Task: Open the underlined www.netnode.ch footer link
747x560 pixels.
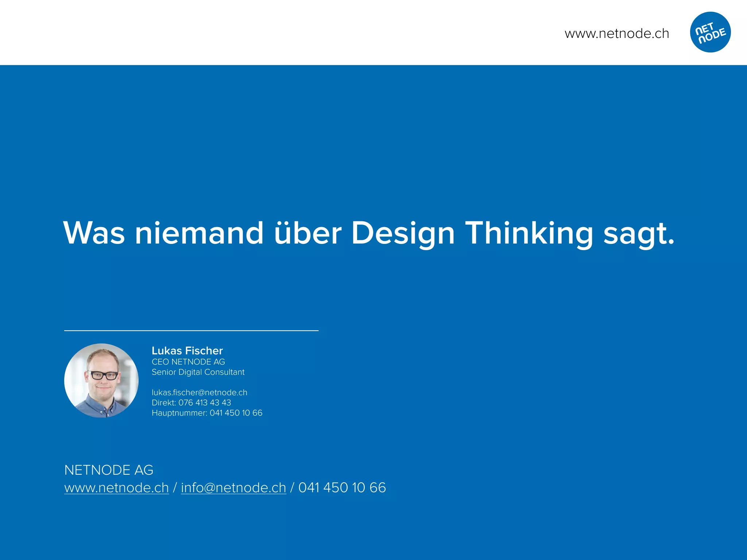Action: tap(117, 488)
